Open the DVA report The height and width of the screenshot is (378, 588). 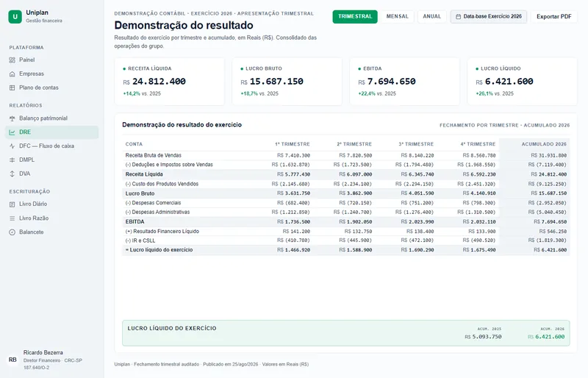[x=51, y=174]
